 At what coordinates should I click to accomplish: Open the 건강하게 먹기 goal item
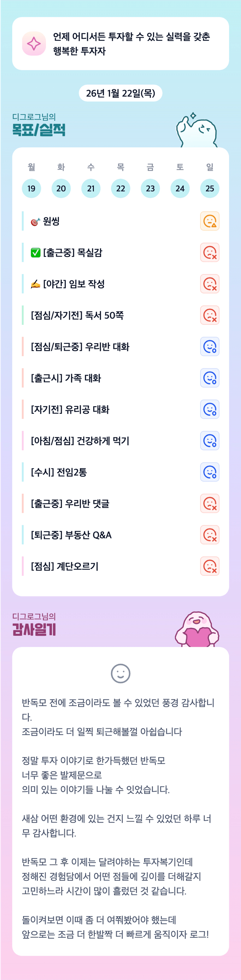tap(80, 441)
